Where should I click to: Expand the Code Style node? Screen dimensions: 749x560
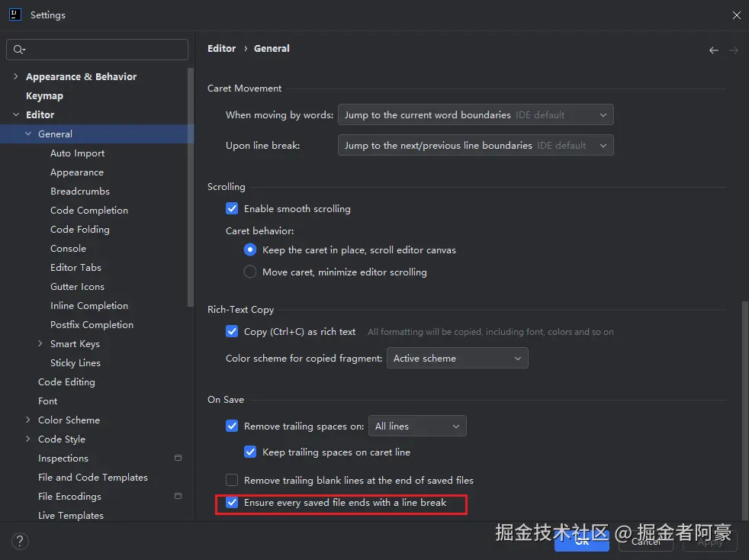pos(27,439)
